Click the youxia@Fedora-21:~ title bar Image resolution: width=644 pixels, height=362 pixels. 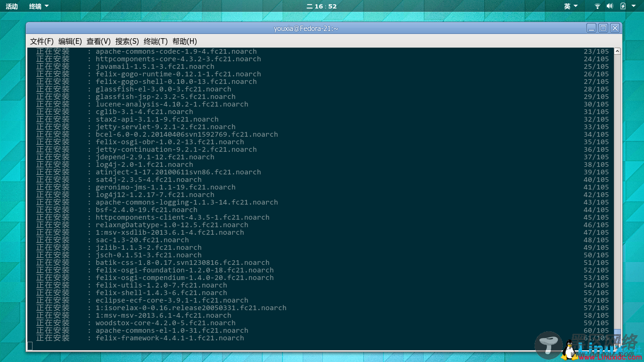306,28
